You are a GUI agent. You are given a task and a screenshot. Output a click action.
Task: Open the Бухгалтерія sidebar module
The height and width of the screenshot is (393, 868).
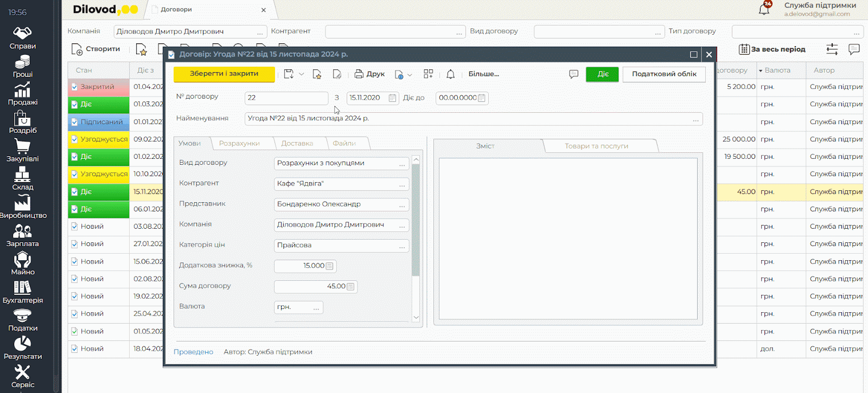[x=22, y=292]
